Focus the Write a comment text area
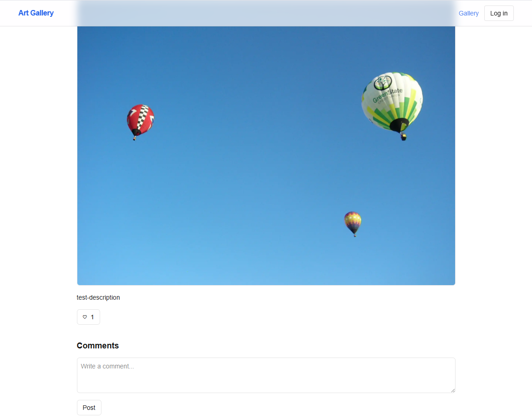Screen dimensions: 532x419 point(266,375)
